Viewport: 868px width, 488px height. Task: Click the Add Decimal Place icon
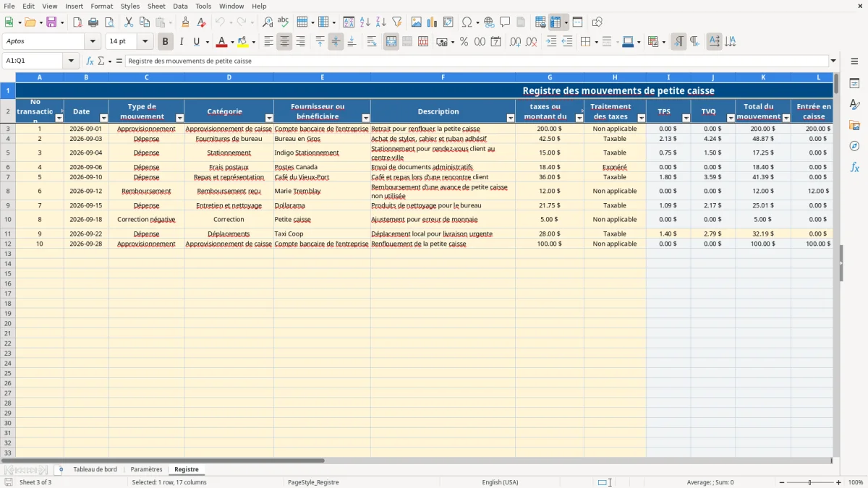click(x=516, y=42)
